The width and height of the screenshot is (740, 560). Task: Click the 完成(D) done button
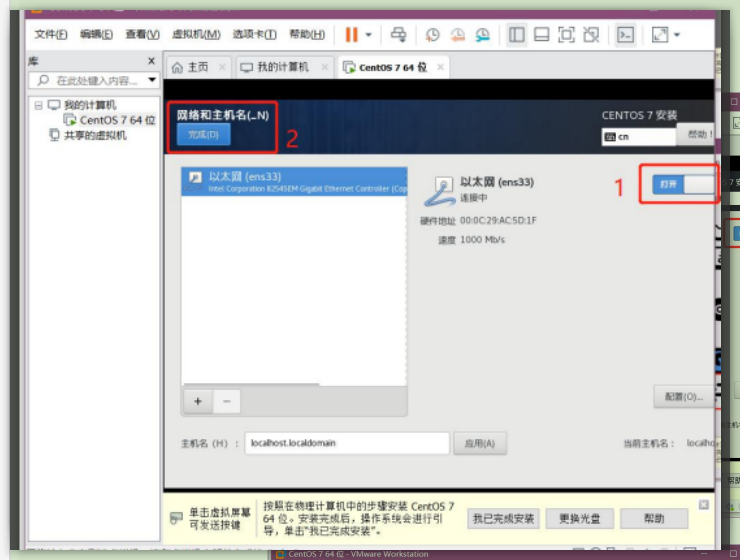(203, 134)
